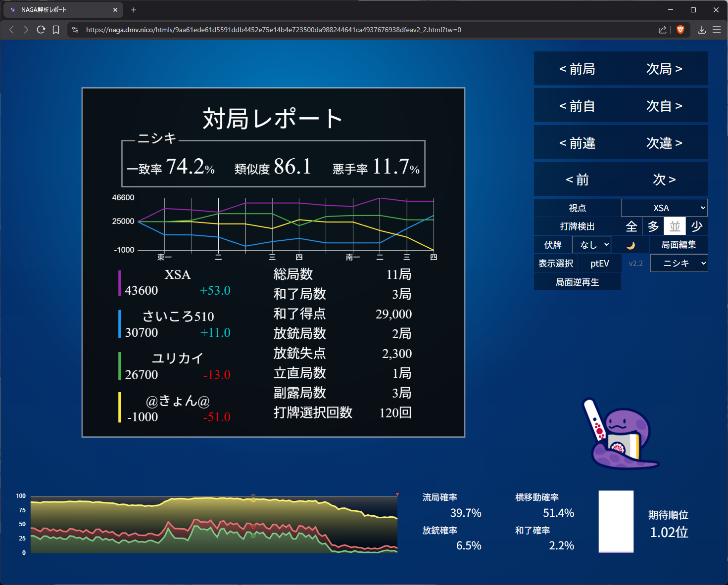Click the 局面編集 button
Image resolution: width=728 pixels, height=585 pixels.
pos(679,245)
